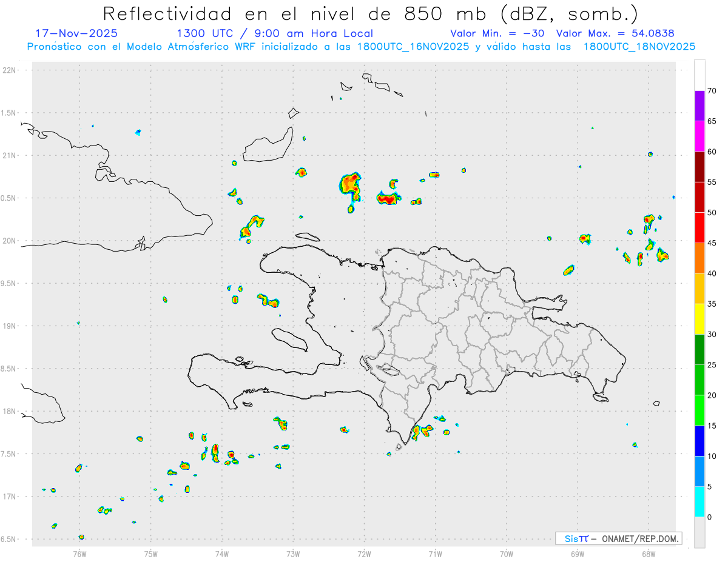Click the '55' label on the color scale
728x562 pixels.
pos(712,182)
